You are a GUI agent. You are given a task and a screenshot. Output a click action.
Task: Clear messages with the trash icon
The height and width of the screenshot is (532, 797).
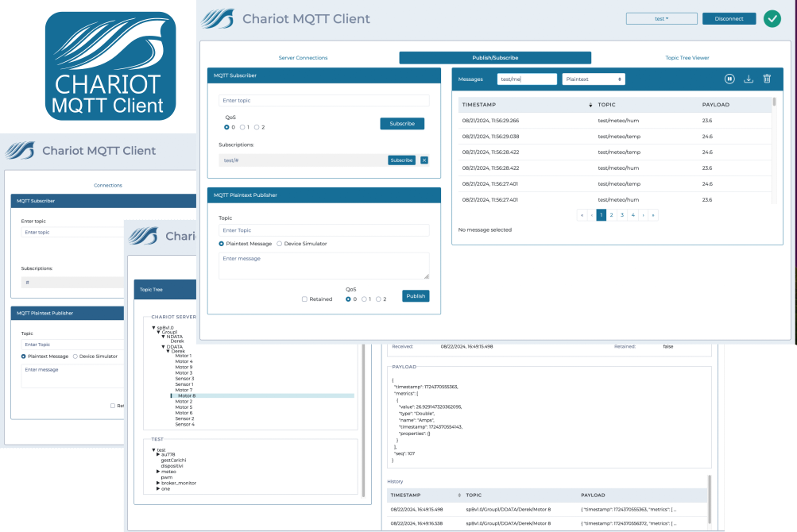[767, 79]
